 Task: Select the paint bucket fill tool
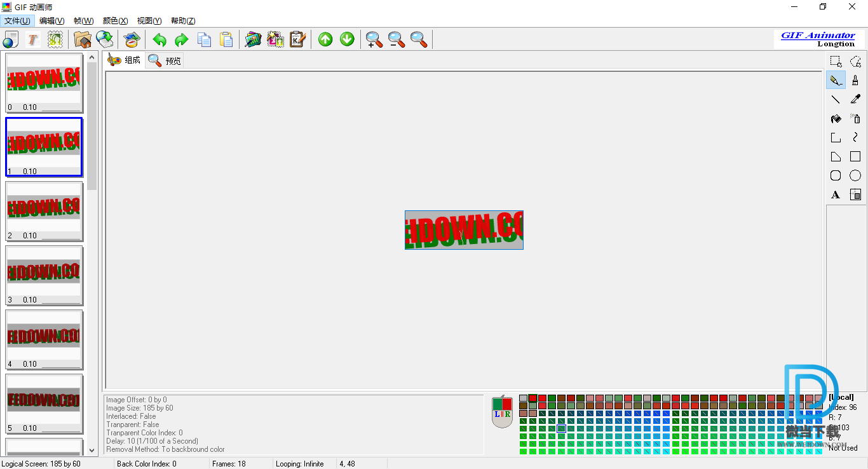[x=836, y=118]
